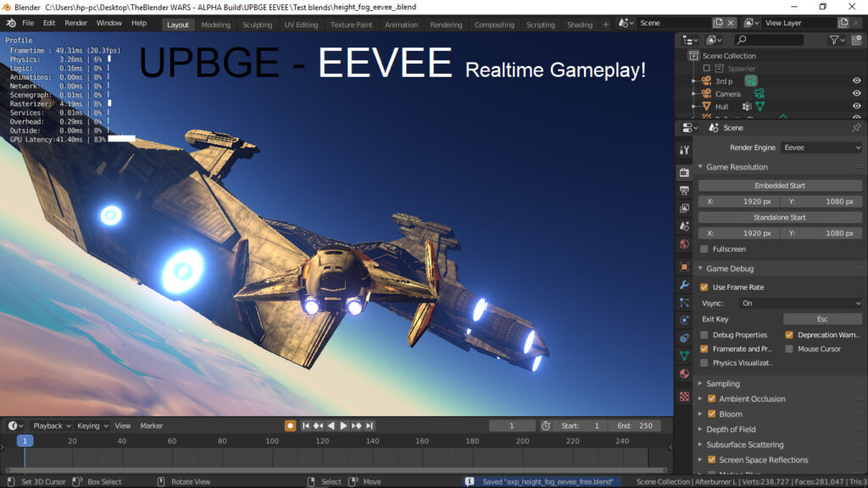Image resolution: width=868 pixels, height=488 pixels.
Task: Open the scene browse dropdown icon
Action: (626, 23)
